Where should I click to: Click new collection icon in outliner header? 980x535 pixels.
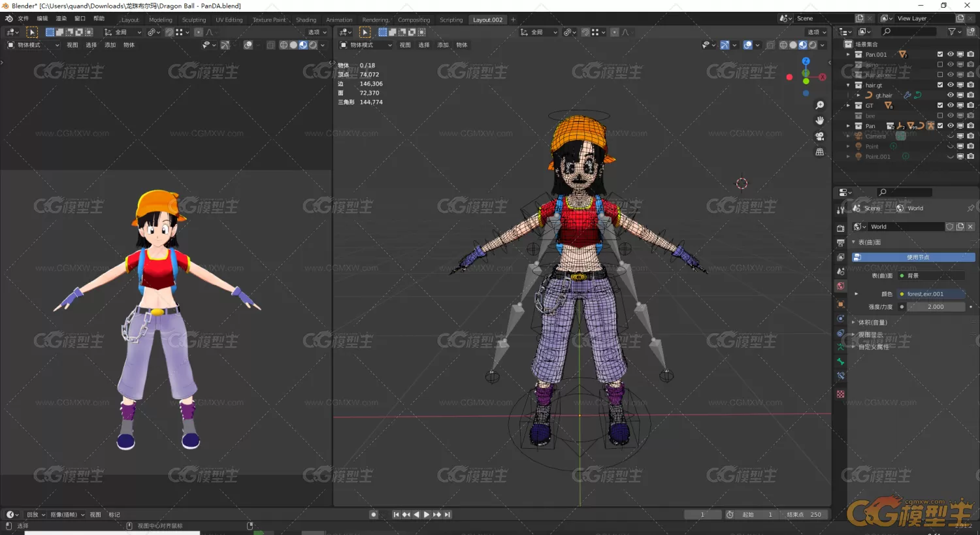tap(971, 31)
